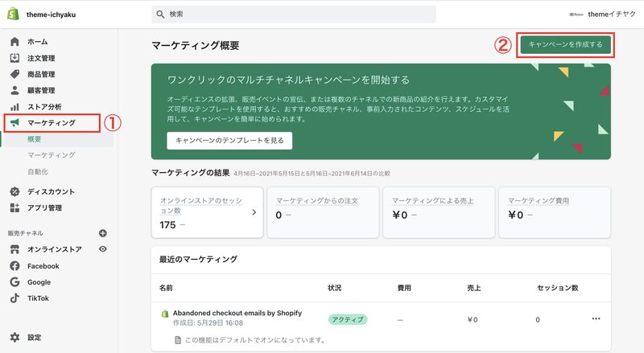Open ストア分析 bar chart icon
This screenshot has height=353, width=644.
coord(14,107)
